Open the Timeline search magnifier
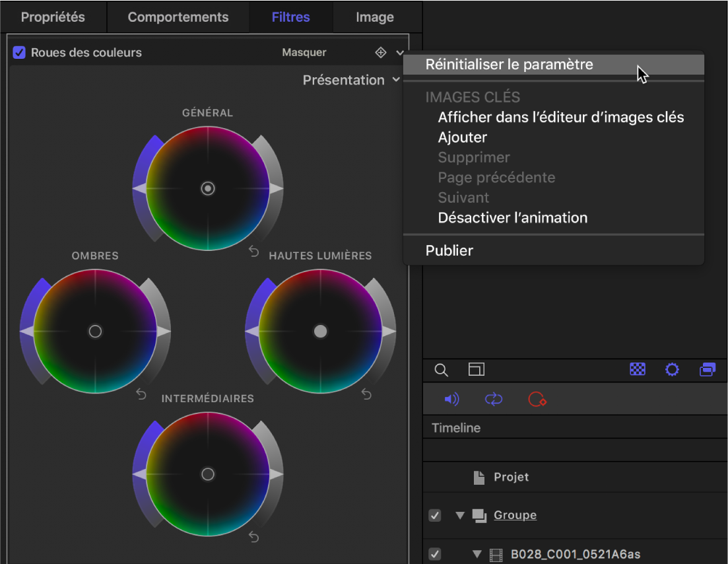This screenshot has height=564, width=728. pyautogui.click(x=441, y=370)
